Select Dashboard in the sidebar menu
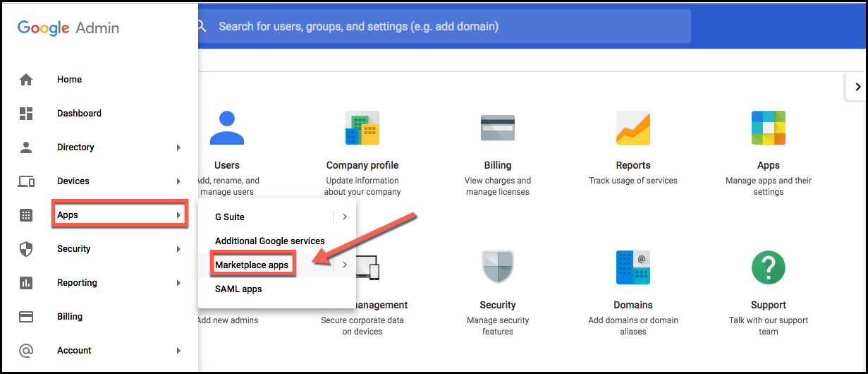 tap(79, 114)
